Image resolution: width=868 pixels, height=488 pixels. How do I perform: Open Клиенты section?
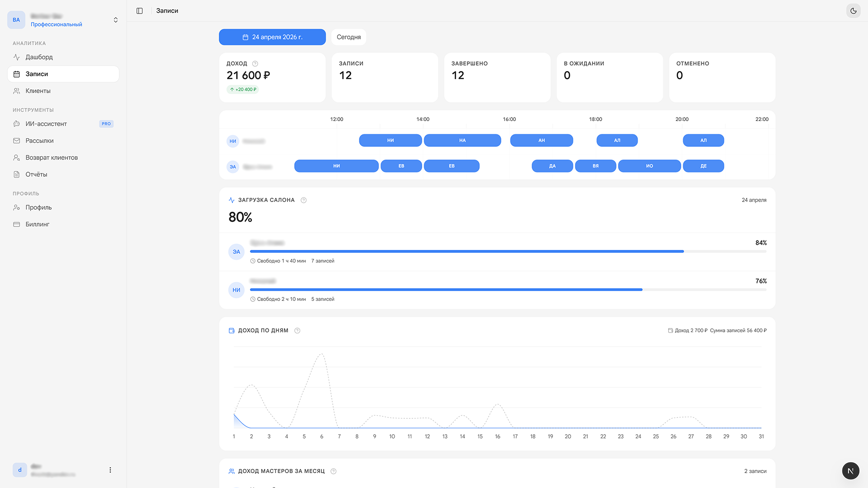pyautogui.click(x=63, y=91)
